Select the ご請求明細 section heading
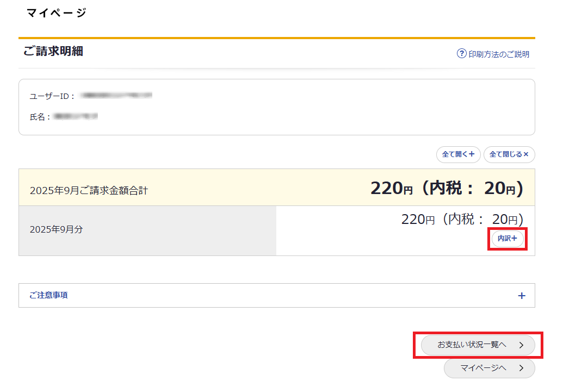Viewport: 588px width, 387px height. tap(53, 52)
